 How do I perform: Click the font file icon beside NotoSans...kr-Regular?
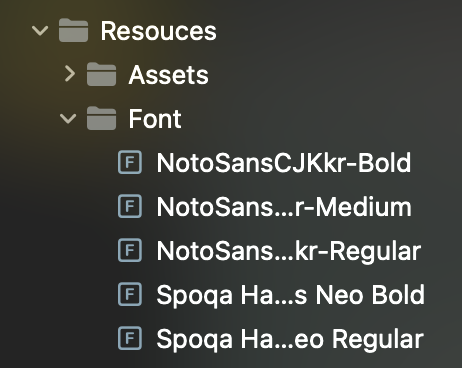(130, 250)
